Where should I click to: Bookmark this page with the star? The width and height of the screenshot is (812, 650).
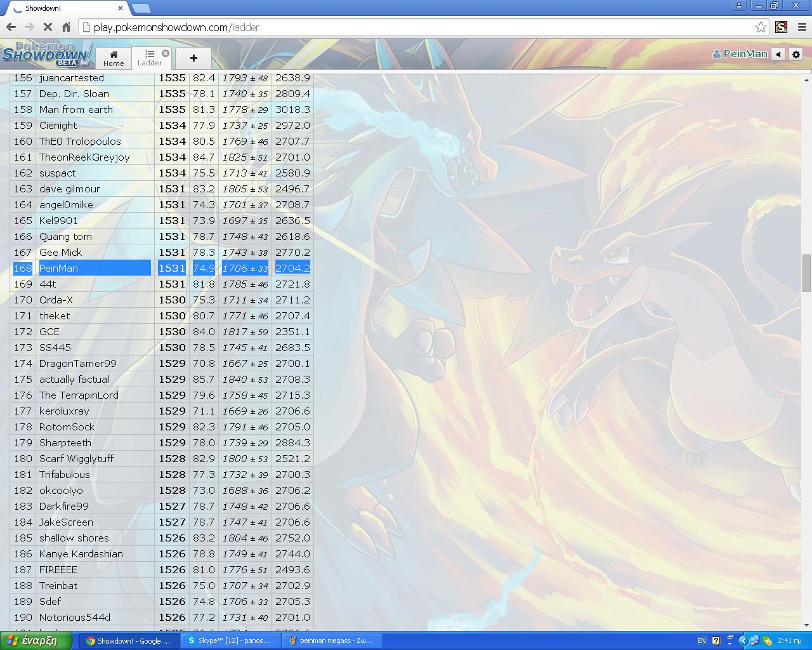point(761,27)
